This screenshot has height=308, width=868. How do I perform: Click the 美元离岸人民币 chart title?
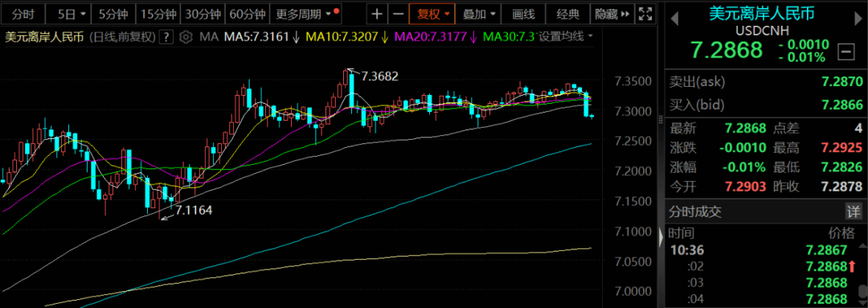pyautogui.click(x=44, y=37)
